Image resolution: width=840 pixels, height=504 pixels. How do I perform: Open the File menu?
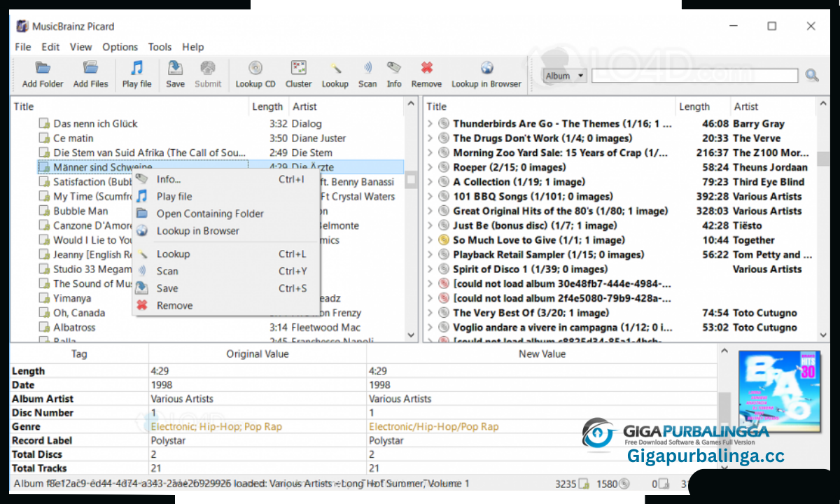click(23, 47)
